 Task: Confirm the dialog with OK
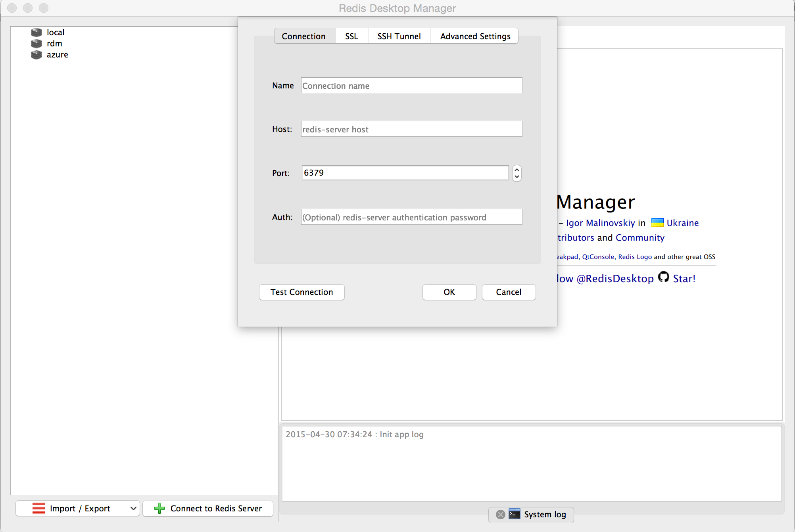pos(449,292)
